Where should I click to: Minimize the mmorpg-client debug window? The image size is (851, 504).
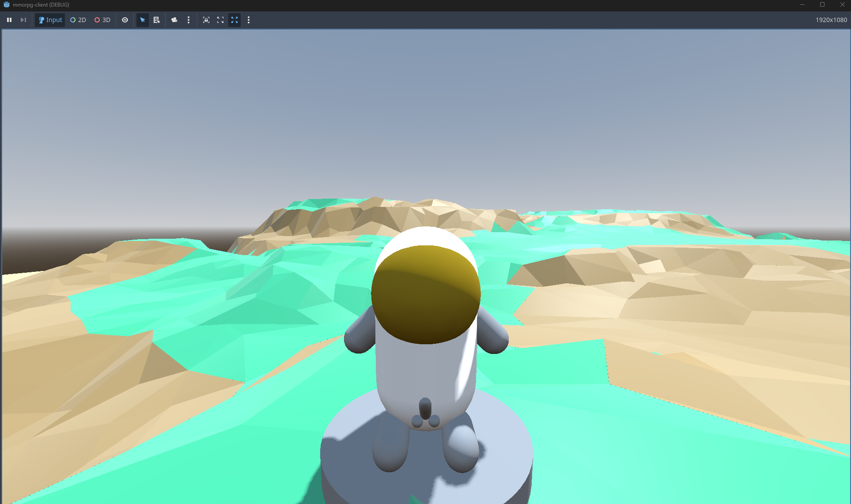click(802, 4)
